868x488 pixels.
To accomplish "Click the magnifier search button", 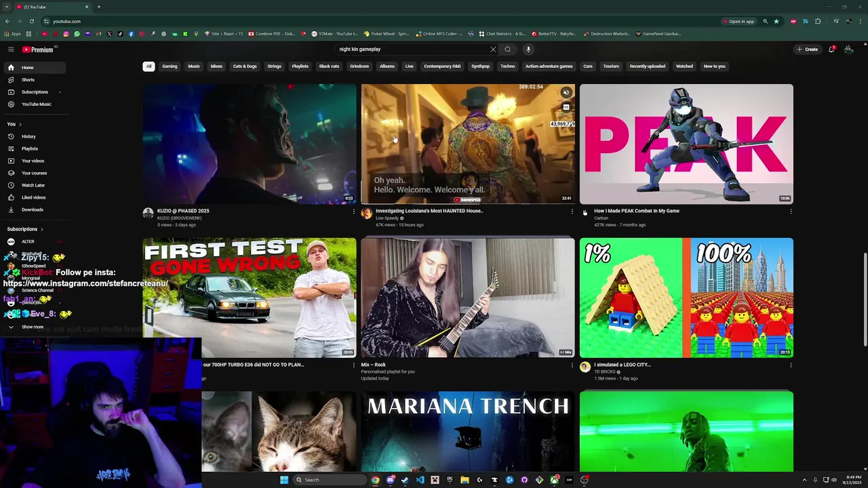I will click(x=507, y=49).
